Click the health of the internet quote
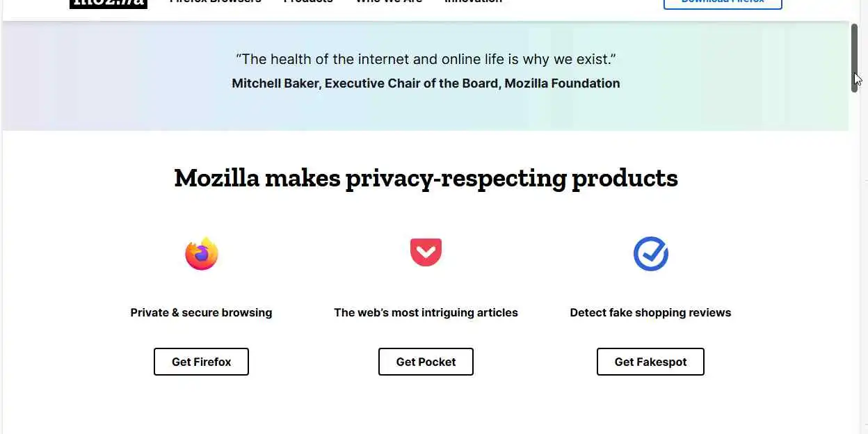Image resolution: width=868 pixels, height=434 pixels. point(426,59)
